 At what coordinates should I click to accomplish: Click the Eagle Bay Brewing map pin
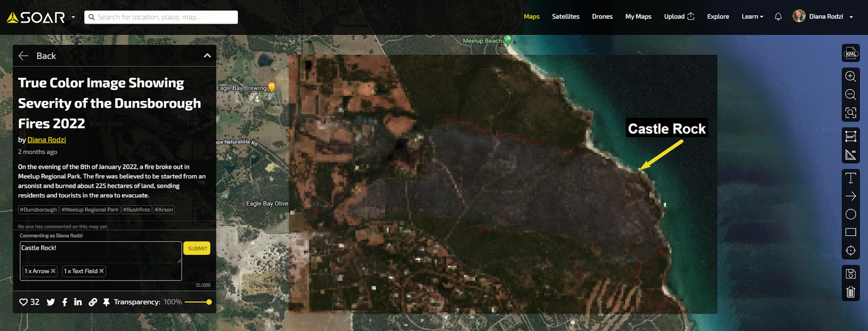pos(272,87)
